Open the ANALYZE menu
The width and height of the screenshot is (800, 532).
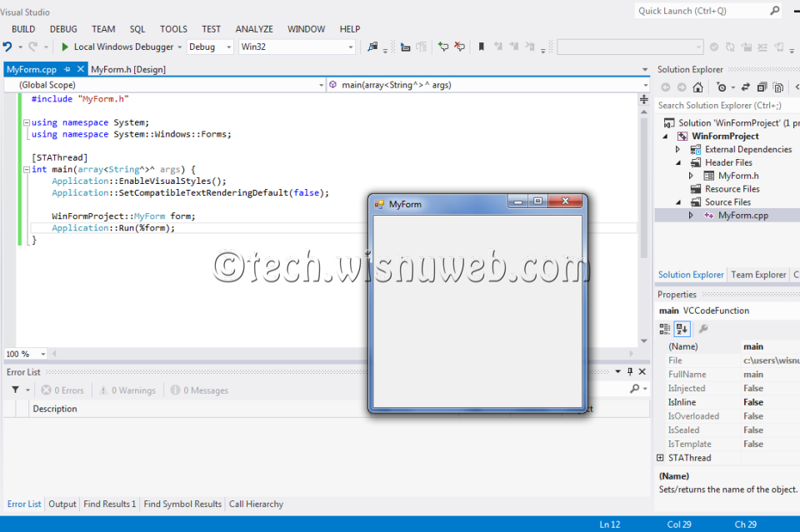pos(254,27)
